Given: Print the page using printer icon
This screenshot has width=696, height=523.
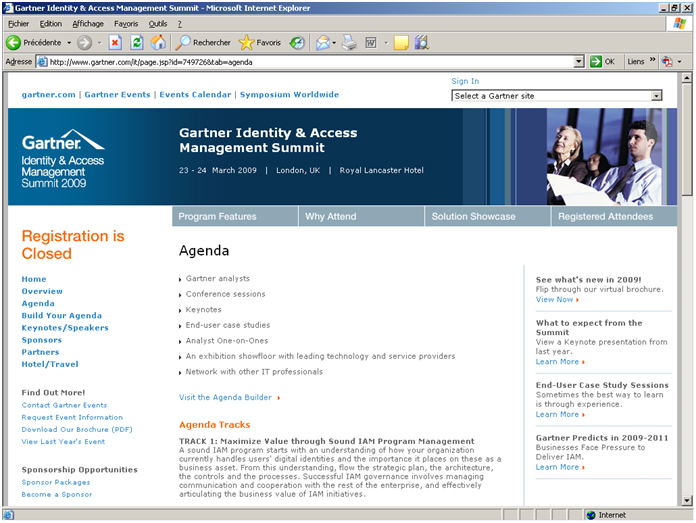Looking at the screenshot, I should [349, 43].
